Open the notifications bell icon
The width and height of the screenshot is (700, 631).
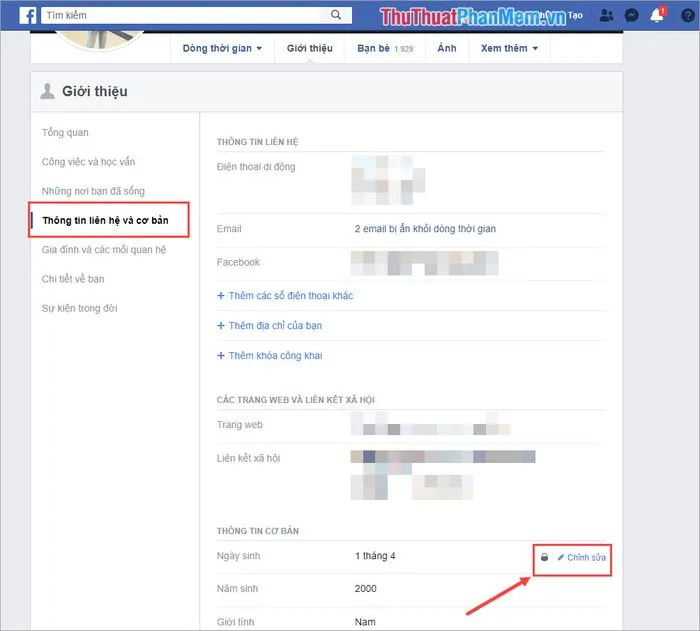[x=657, y=16]
